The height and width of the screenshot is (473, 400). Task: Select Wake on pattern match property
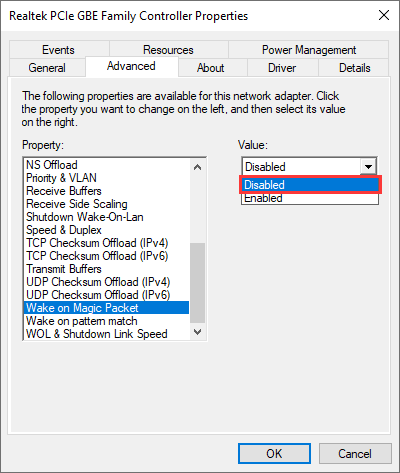[x=82, y=321]
